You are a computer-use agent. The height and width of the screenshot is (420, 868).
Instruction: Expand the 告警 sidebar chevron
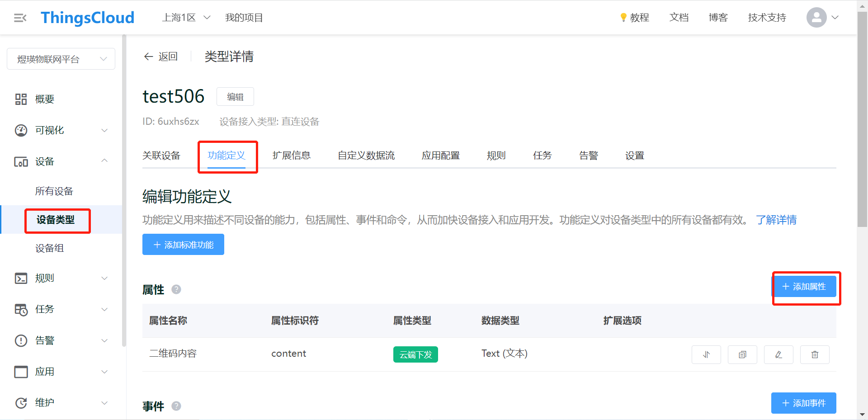coord(104,340)
